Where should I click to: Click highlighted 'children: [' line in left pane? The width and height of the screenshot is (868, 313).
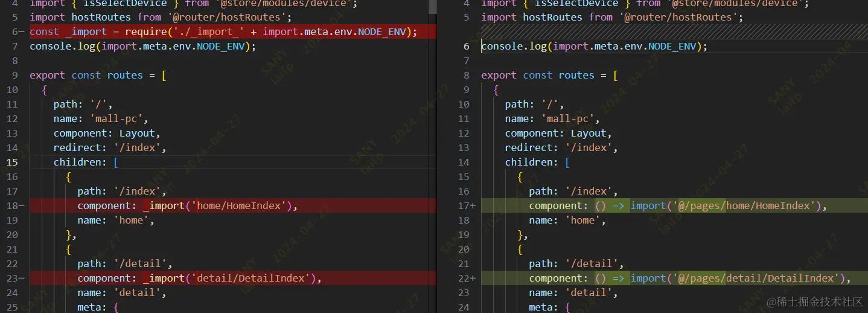pyautogui.click(x=86, y=162)
